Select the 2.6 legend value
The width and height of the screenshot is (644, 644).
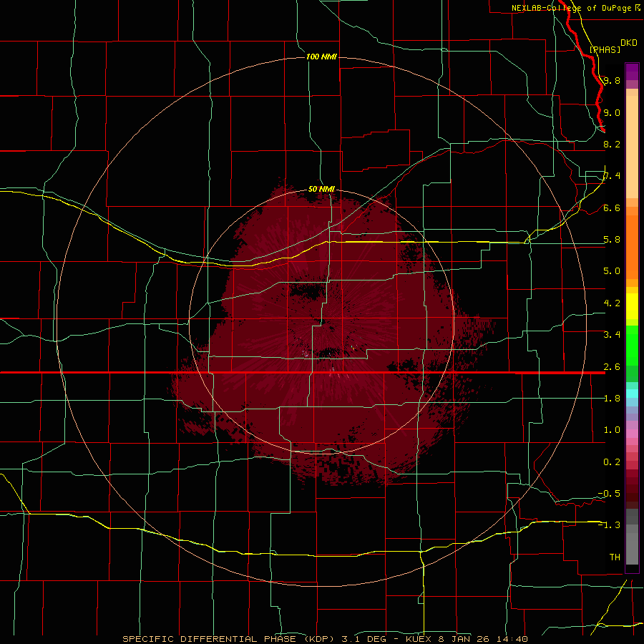pyautogui.click(x=612, y=367)
